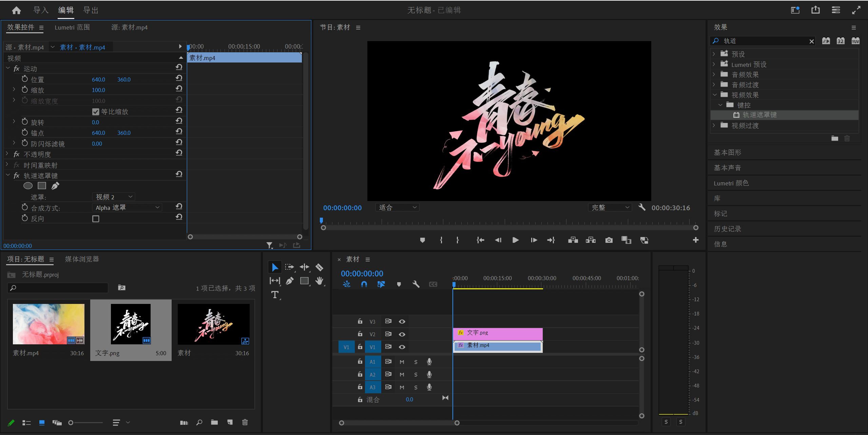This screenshot has height=435, width=868.
Task: Select the Razor tool
Action: [319, 267]
